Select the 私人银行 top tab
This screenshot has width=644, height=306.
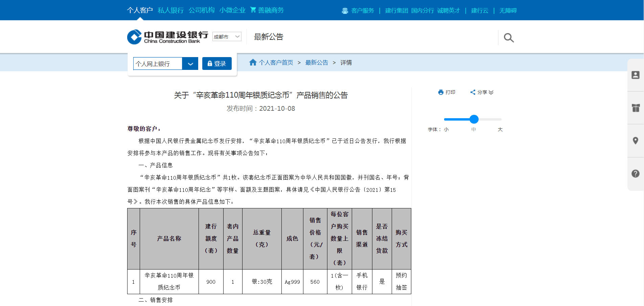click(x=171, y=10)
